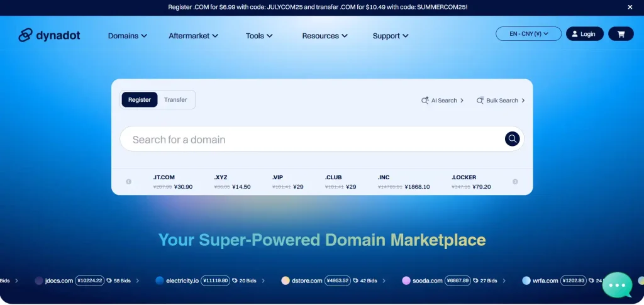Open the sooda.com auction listing
The image size is (644, 305).
427,280
